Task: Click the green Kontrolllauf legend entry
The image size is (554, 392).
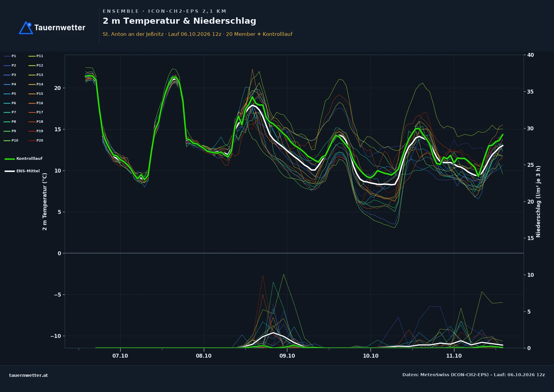Action: click(x=23, y=159)
